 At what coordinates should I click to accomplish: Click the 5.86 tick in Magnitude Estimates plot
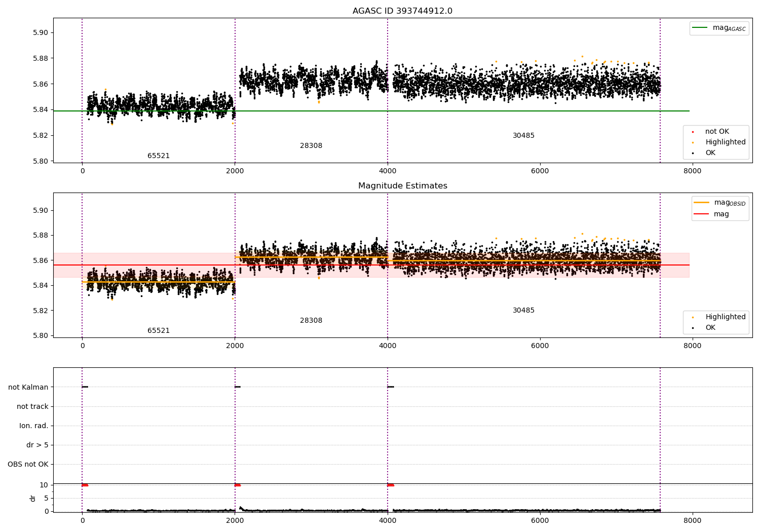pyautogui.click(x=40, y=260)
